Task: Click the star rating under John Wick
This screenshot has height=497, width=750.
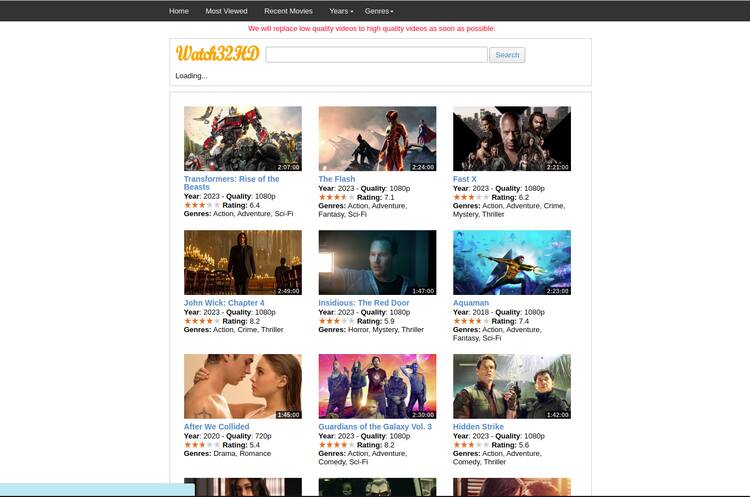Action: (x=202, y=321)
